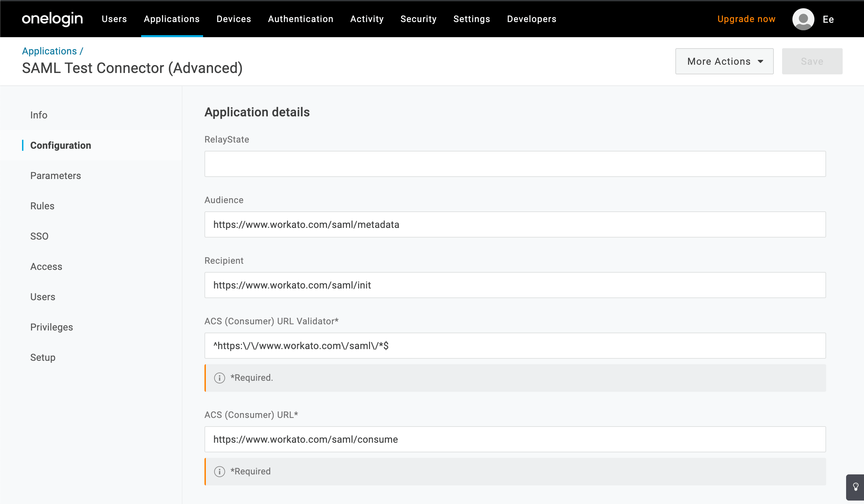Click the Devices navigation icon

(234, 19)
